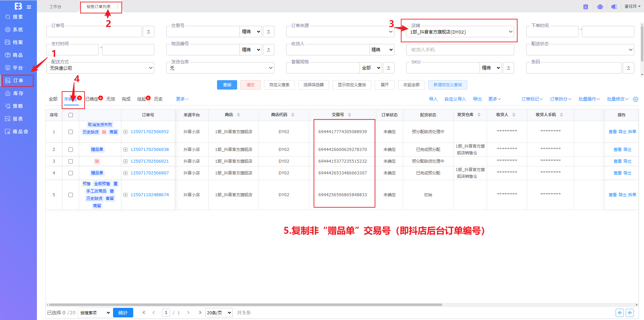644x320 pixels.
Task: Select the checkbox for row 5
Action: (70, 195)
